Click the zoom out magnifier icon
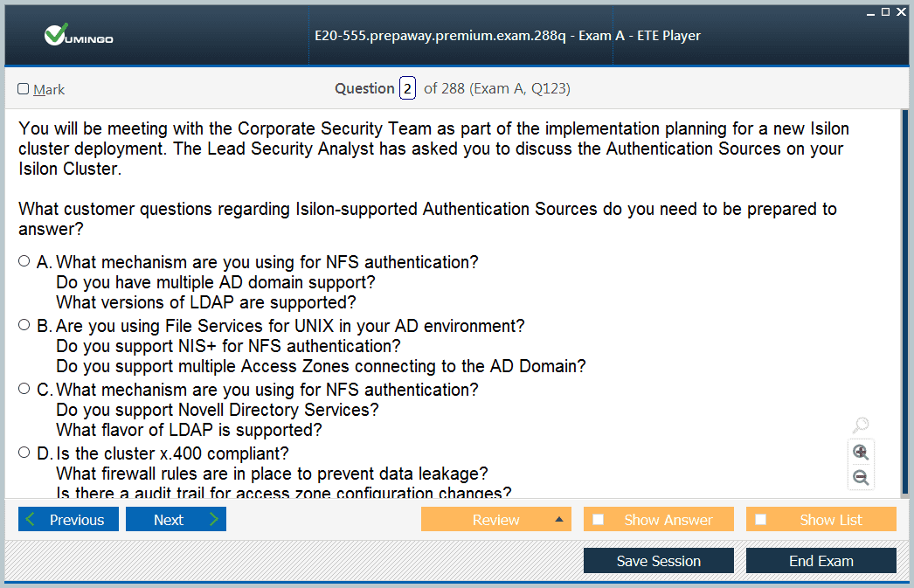 point(861,477)
